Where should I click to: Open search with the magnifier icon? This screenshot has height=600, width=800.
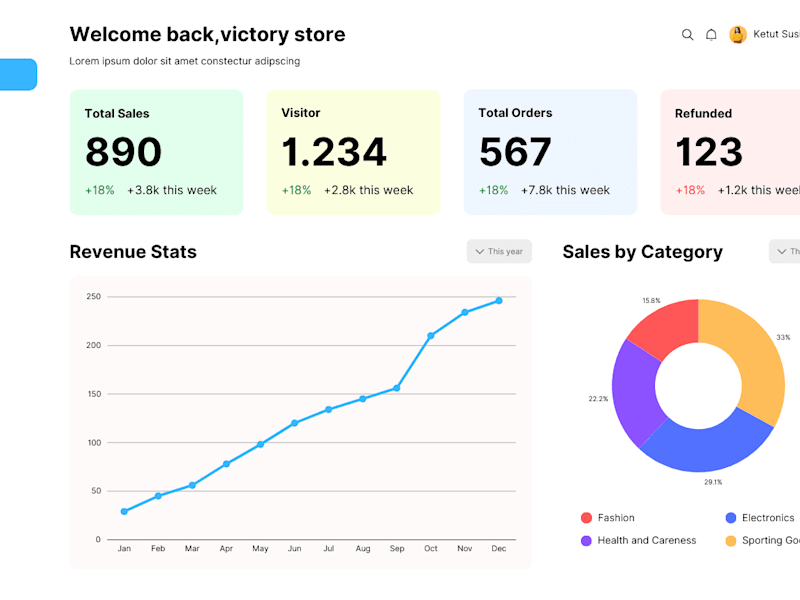pyautogui.click(x=687, y=35)
